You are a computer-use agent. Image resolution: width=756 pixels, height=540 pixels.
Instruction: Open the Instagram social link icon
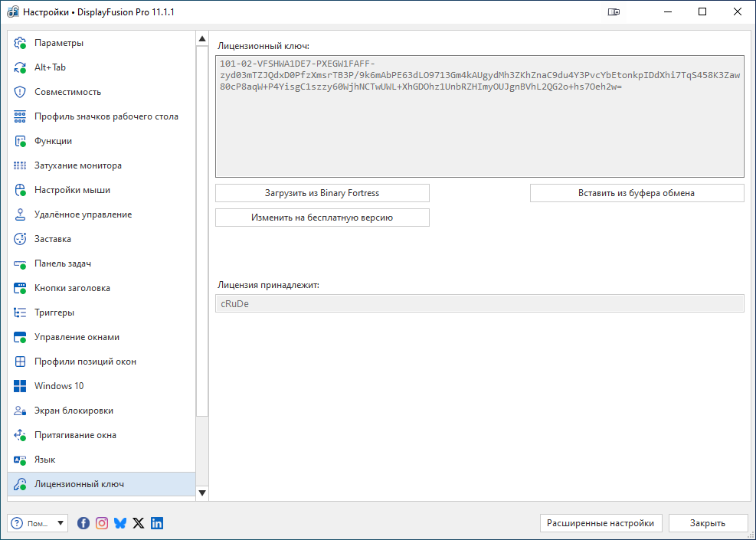click(102, 523)
